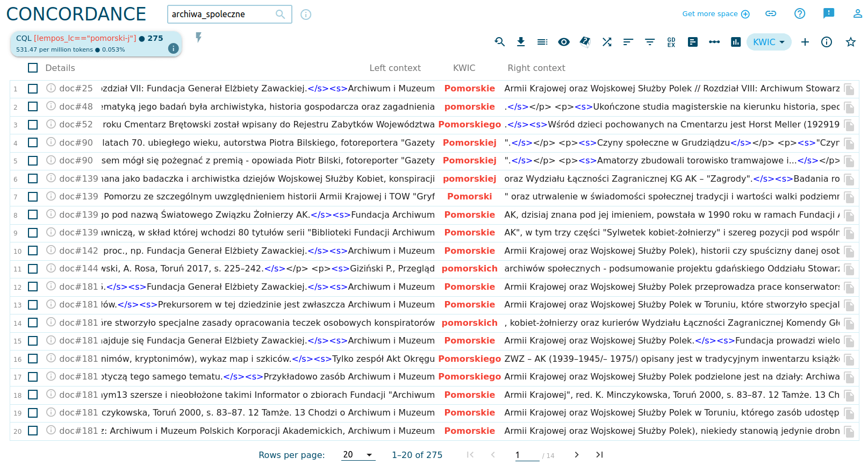Open the user account icon
868x472 pixels.
[x=858, y=14]
